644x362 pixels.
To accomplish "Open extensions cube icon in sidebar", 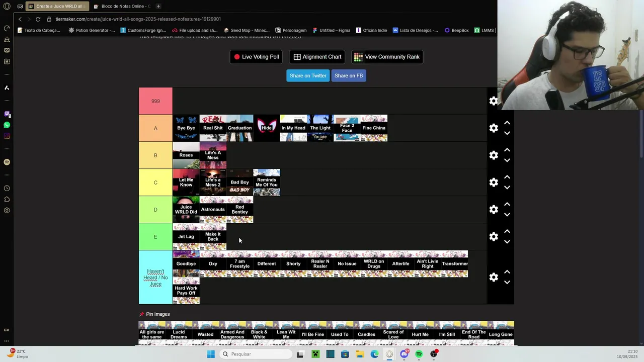I will click(7, 199).
